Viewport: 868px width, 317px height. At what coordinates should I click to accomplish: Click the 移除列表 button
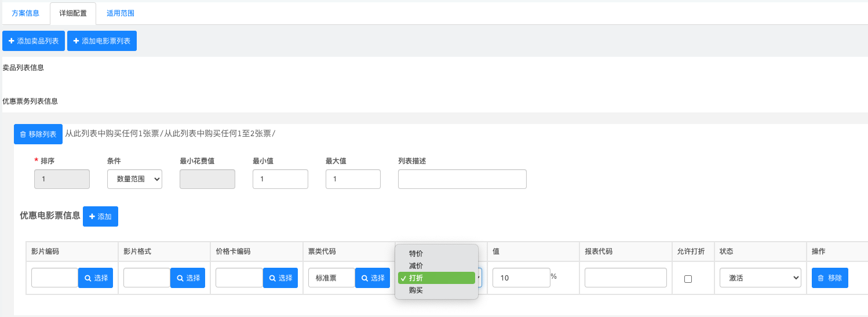[38, 134]
